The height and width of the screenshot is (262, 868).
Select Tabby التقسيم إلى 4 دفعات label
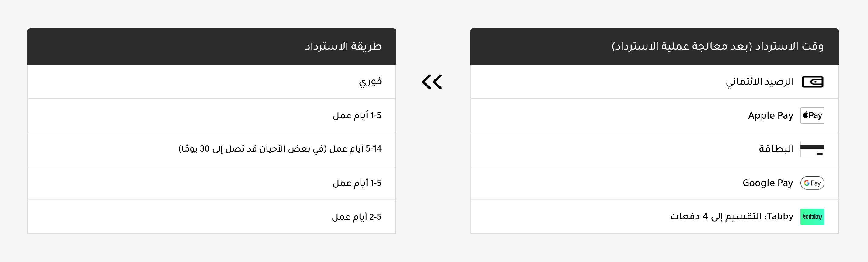[x=731, y=216]
